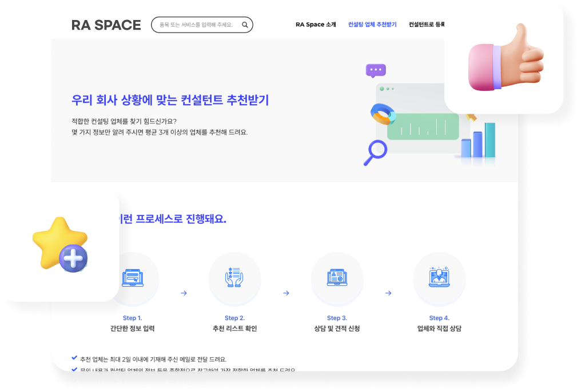Click the arrow between Step 3 and Step 4

388,293
